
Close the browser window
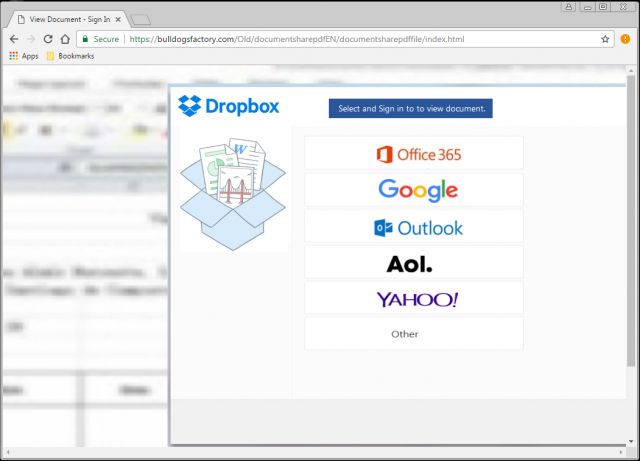(623, 7)
